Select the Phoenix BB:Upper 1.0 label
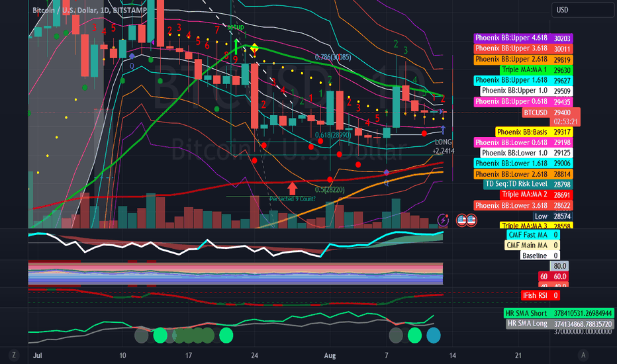Screen dimensions: 617x364 (526, 91)
